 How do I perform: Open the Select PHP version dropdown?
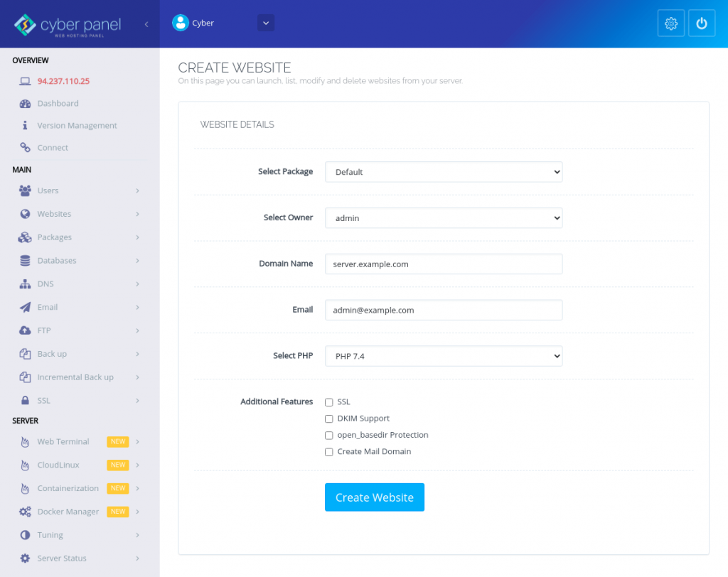click(444, 356)
